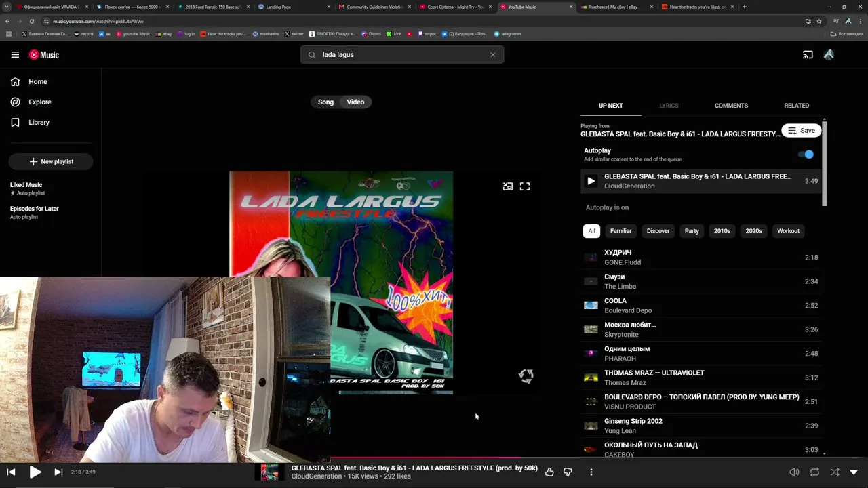Click the browser address bar URL
The height and width of the screenshot is (488, 868).
pos(98,21)
